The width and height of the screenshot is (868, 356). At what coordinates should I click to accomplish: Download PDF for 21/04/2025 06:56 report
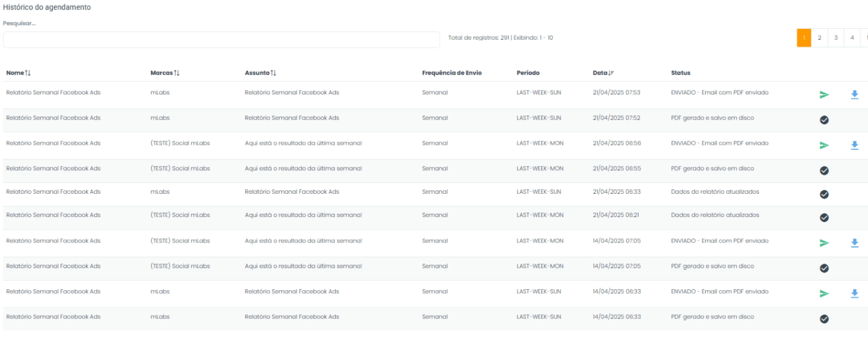tap(854, 145)
